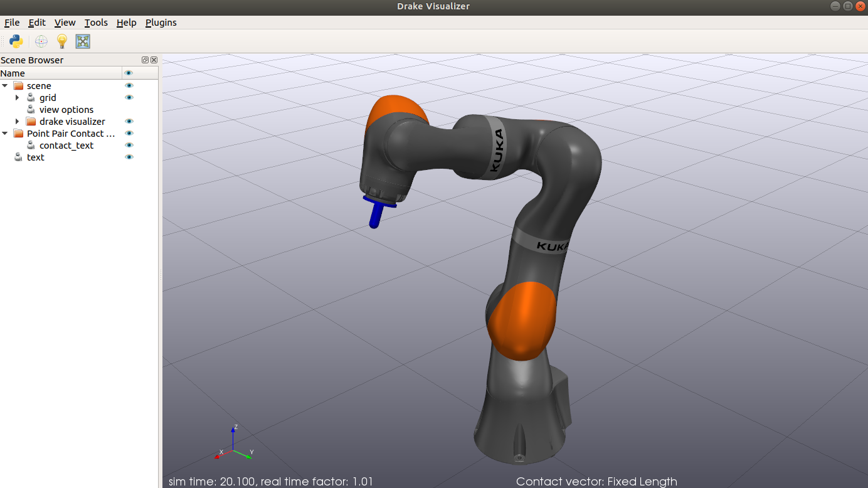Click the Point Pair Contact folder icon
This screenshot has height=488, width=868.
click(x=18, y=134)
